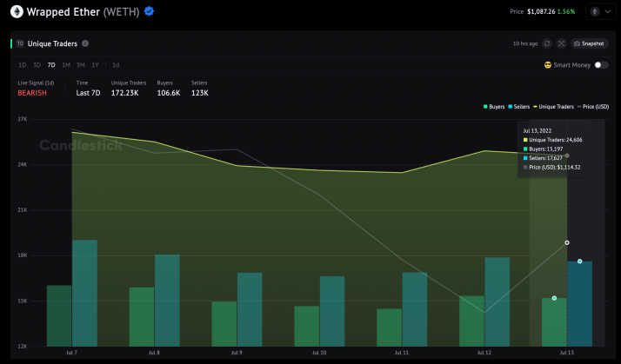Click the Jul 9 buyers bar
The width and height of the screenshot is (621, 364).
[224, 324]
